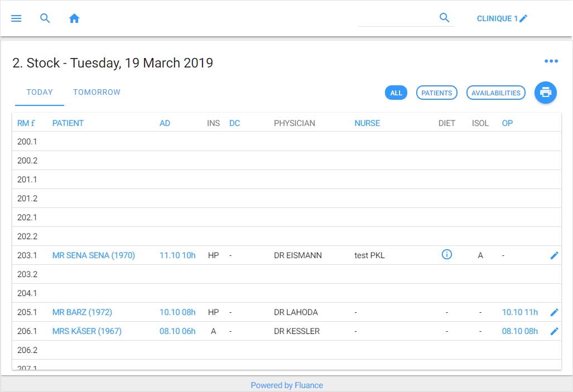Select the TODAY tab
This screenshot has width=573, height=392.
[x=40, y=93]
